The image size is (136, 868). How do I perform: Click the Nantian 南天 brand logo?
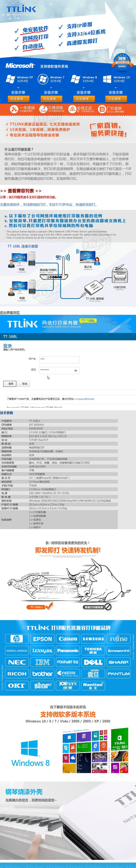(x=93, y=686)
